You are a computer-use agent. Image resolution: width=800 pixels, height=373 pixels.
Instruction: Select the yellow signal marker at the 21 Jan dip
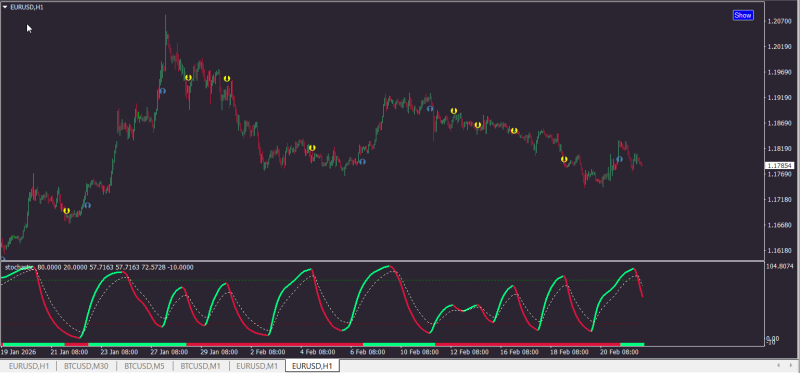66,211
